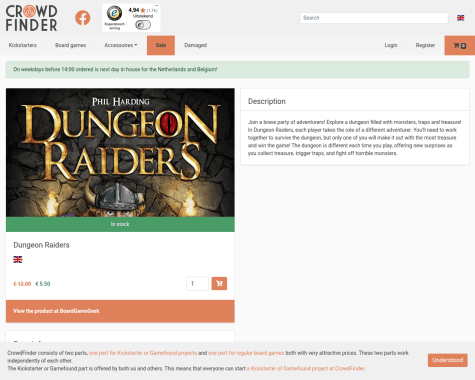The height and width of the screenshot is (380, 475).
Task: Focus the Search input field
Action: coord(374,18)
